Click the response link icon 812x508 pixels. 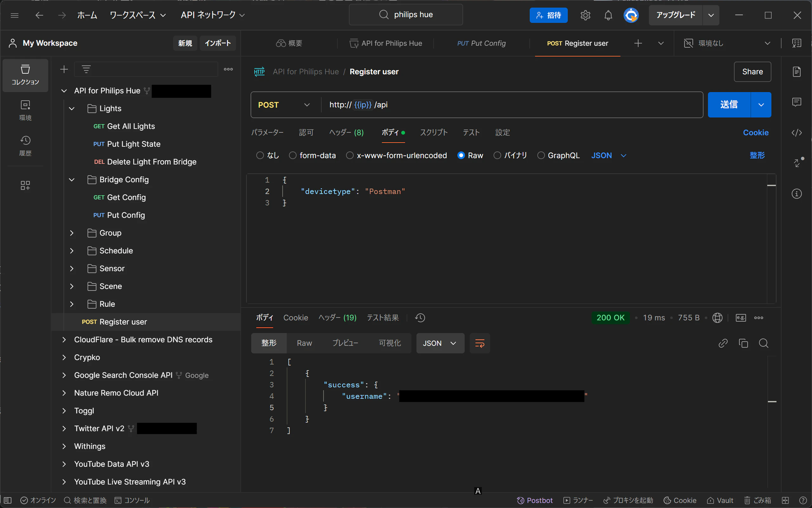pos(723,343)
